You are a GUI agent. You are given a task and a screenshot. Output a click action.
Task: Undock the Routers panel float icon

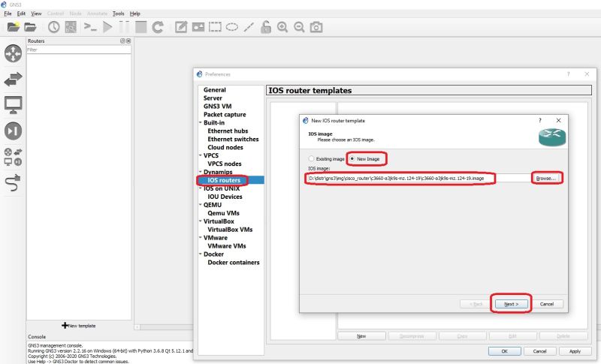(122, 41)
